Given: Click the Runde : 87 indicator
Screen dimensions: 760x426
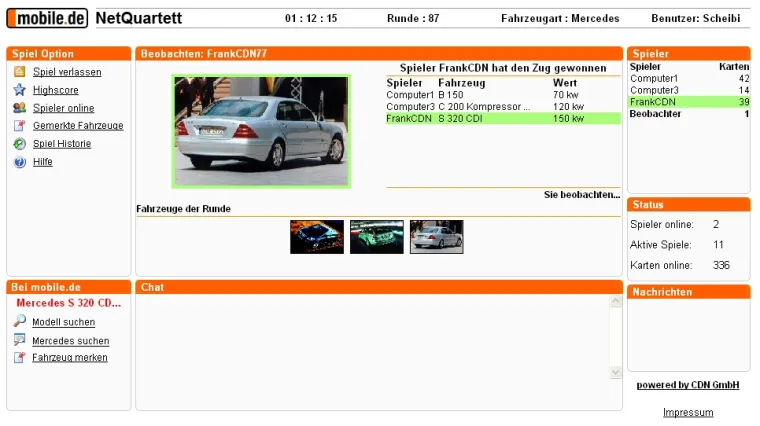Looking at the screenshot, I should click(413, 18).
